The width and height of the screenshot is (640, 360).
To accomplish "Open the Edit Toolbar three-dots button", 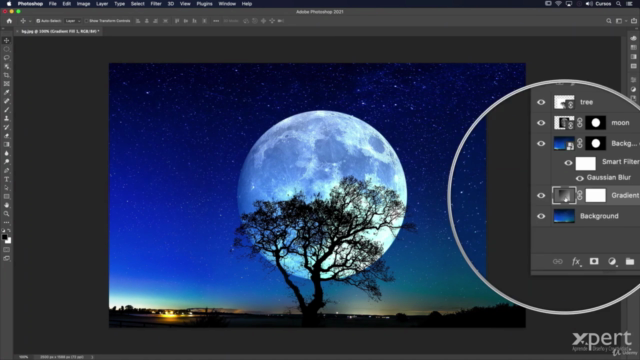I will coord(7,223).
